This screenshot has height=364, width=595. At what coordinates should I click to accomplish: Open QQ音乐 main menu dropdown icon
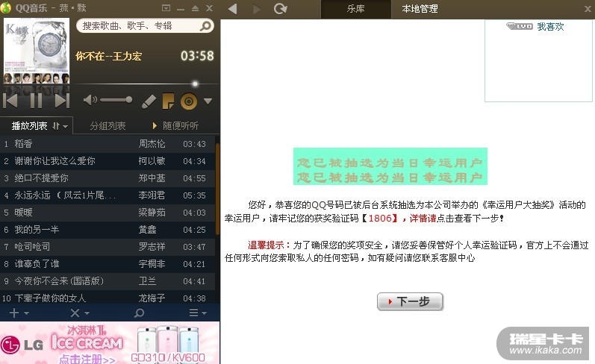tap(166, 8)
